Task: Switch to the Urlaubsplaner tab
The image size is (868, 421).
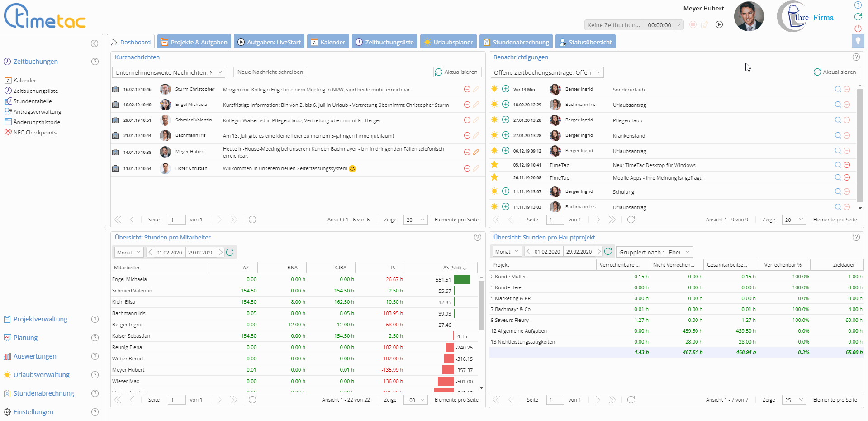Action: [x=448, y=42]
